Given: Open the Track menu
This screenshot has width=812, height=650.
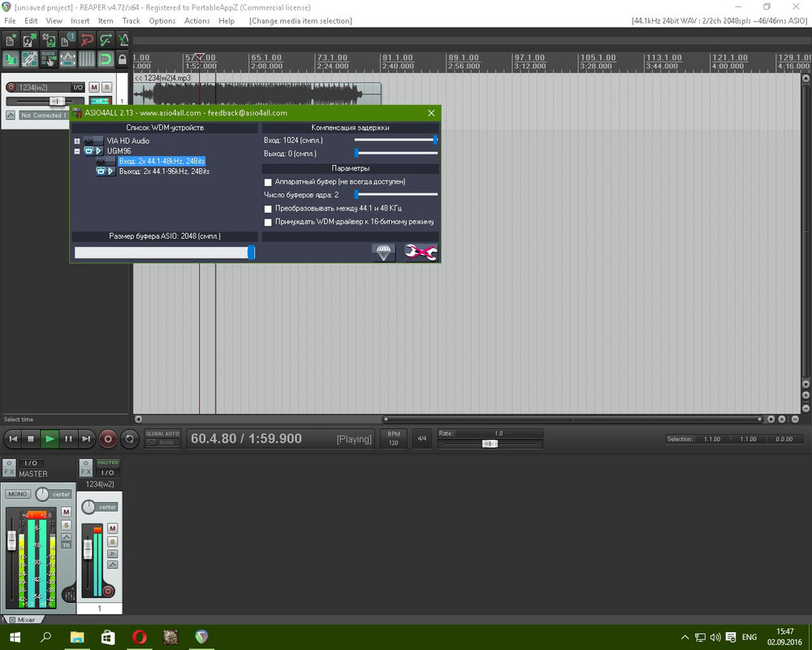Looking at the screenshot, I should coord(131,21).
